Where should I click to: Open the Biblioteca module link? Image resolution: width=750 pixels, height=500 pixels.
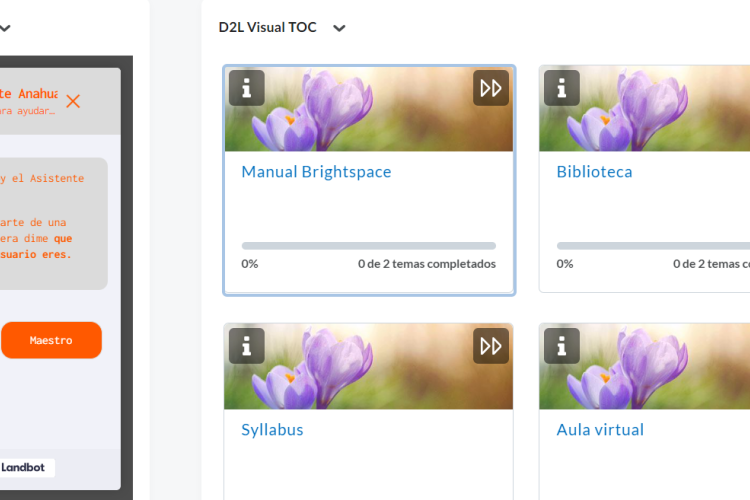click(x=594, y=172)
